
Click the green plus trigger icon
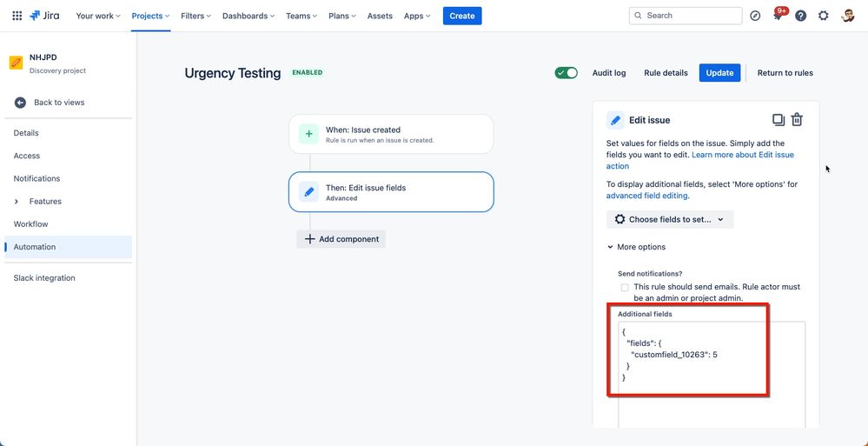(x=309, y=134)
